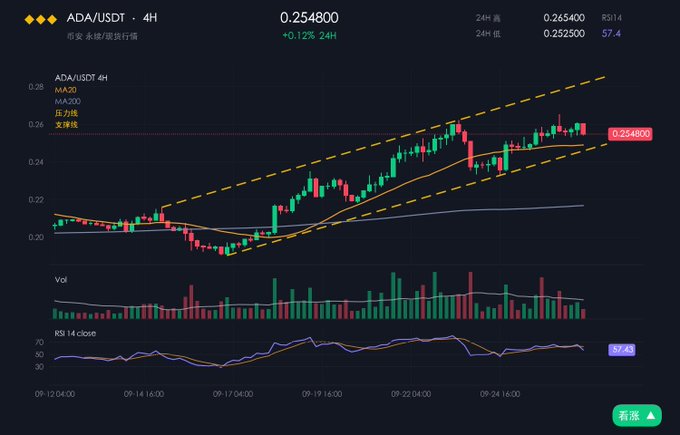
Task: Click the 0.28 price axis label
Action: tap(36, 87)
